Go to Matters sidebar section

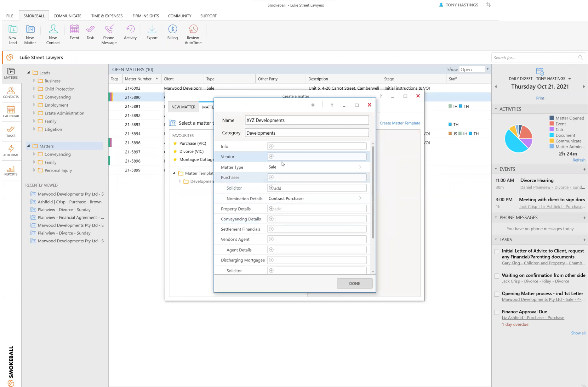(11, 73)
